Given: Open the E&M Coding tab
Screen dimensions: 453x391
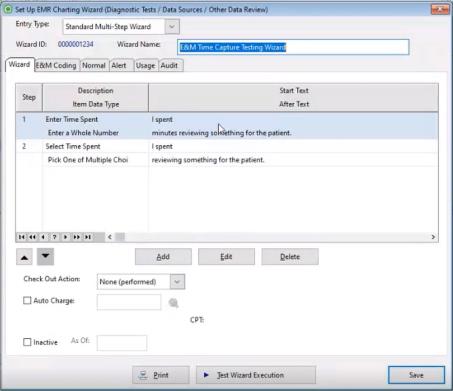Looking at the screenshot, I should coord(56,65).
